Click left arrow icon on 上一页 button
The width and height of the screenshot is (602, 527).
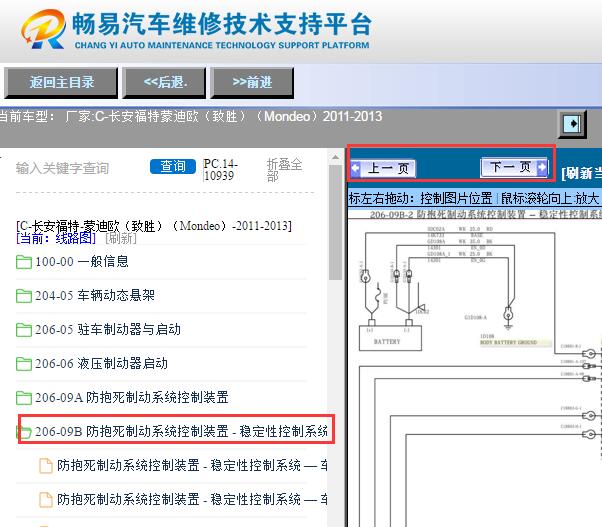point(356,168)
